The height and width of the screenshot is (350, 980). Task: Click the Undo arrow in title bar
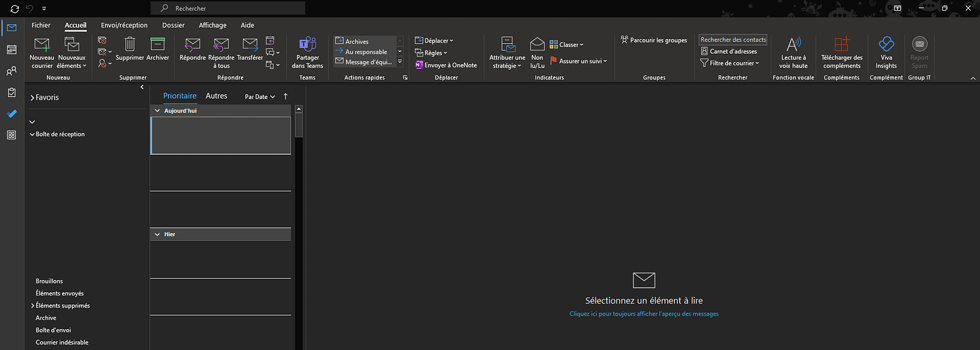coord(30,9)
